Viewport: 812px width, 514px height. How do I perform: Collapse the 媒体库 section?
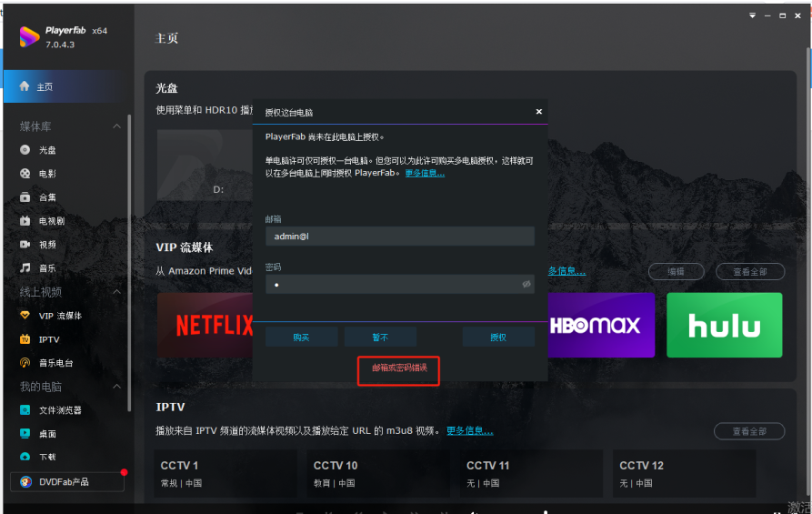coord(117,126)
